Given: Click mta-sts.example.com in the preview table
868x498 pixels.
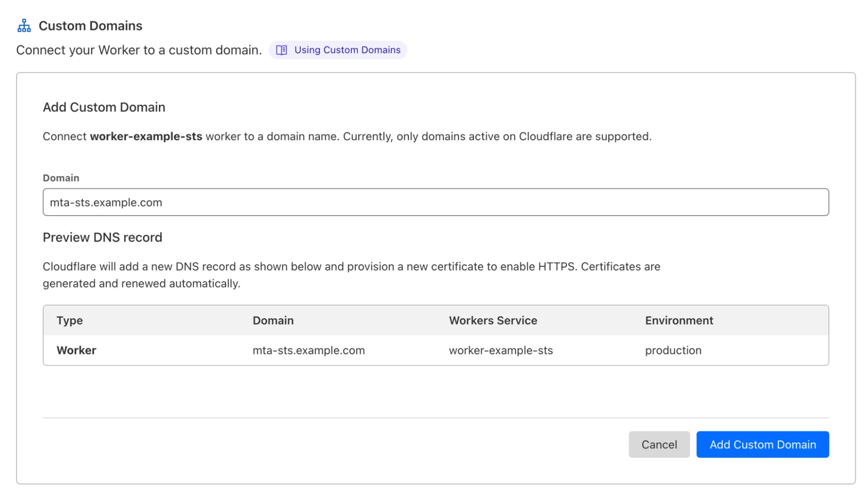Looking at the screenshot, I should 309,350.
